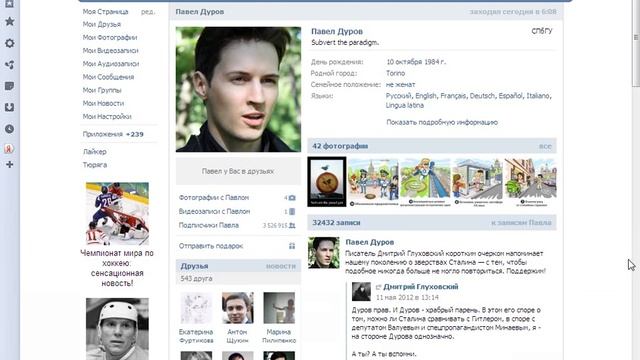Image resolution: width=640 pixels, height=360 pixels.
Task: Click hometown Torino link
Action: pyautogui.click(x=396, y=73)
